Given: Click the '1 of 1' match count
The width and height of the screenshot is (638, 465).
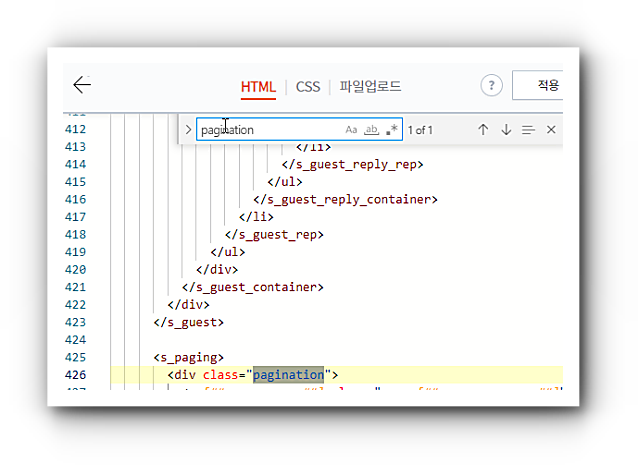Looking at the screenshot, I should point(420,130).
